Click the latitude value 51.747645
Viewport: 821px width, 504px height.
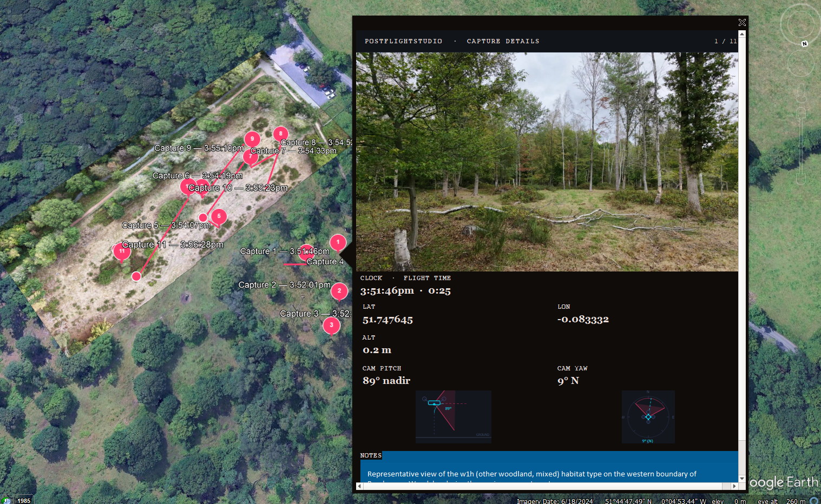tap(387, 320)
